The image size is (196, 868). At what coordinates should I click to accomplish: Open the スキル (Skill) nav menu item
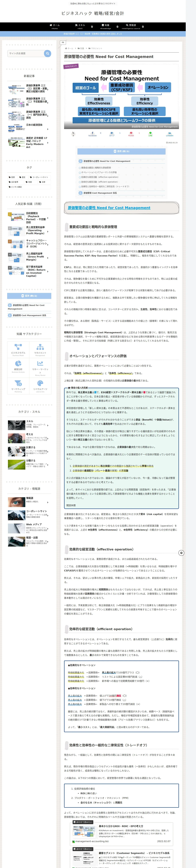(x=80, y=27)
